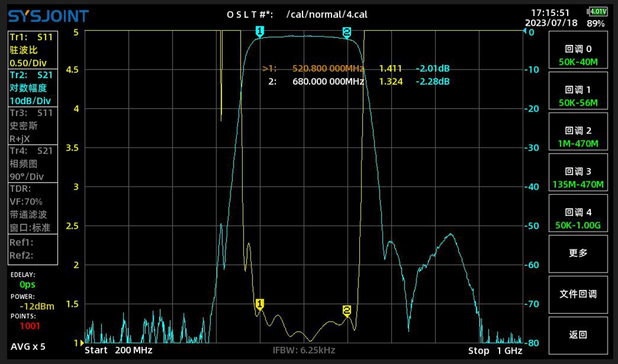Open the Ref1/Ref2 reference panel
The height and width of the screenshot is (364, 618).
coord(32,249)
